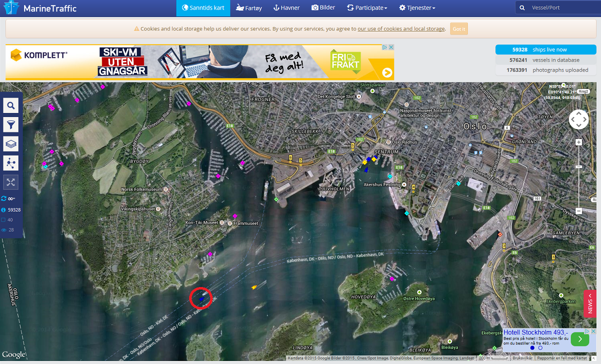
Task: Toggle the square icon showing 40
Action: pyautogui.click(x=4, y=220)
